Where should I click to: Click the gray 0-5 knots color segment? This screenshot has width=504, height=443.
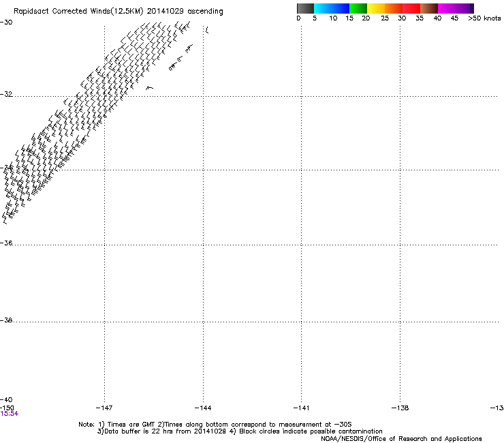point(305,8)
